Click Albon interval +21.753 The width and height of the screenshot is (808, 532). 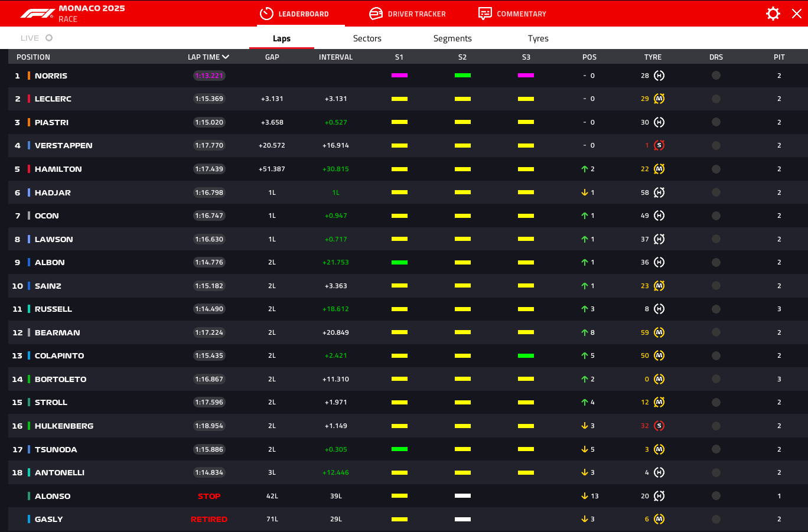pos(335,262)
